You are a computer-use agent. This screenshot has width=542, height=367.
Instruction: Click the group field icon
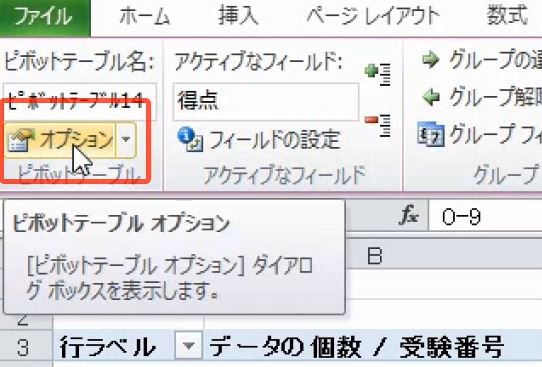click(x=430, y=135)
